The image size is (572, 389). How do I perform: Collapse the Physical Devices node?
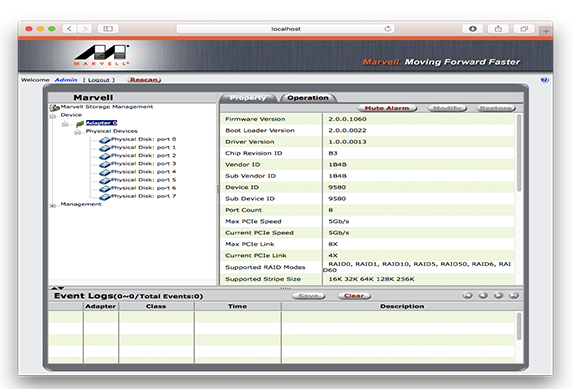pyautogui.click(x=78, y=132)
